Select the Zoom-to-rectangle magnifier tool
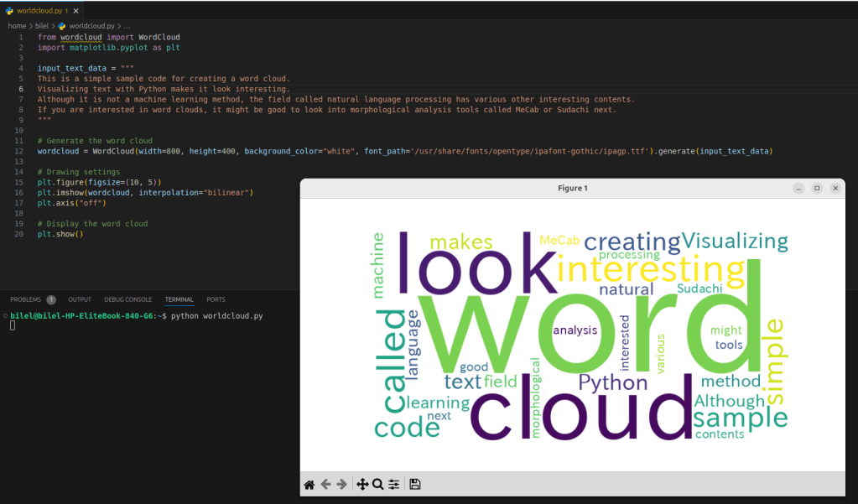The image size is (858, 504). pyautogui.click(x=378, y=484)
